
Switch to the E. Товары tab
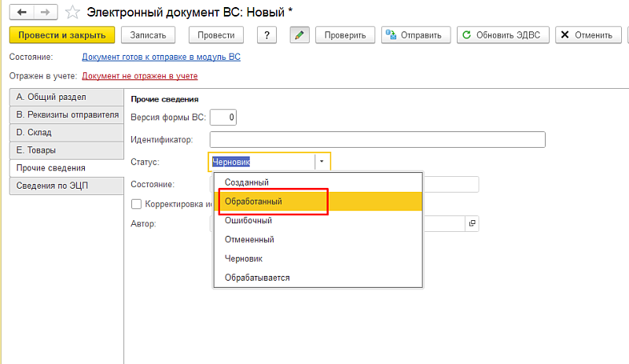62,150
